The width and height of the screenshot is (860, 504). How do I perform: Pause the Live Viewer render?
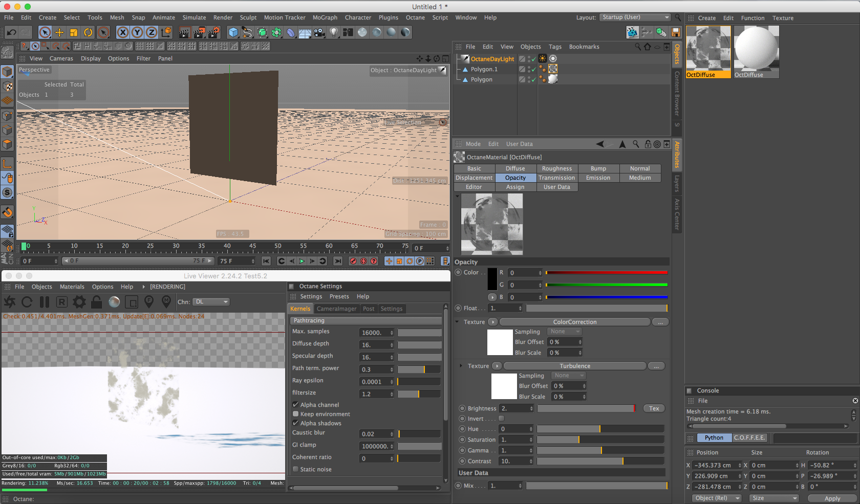45,302
